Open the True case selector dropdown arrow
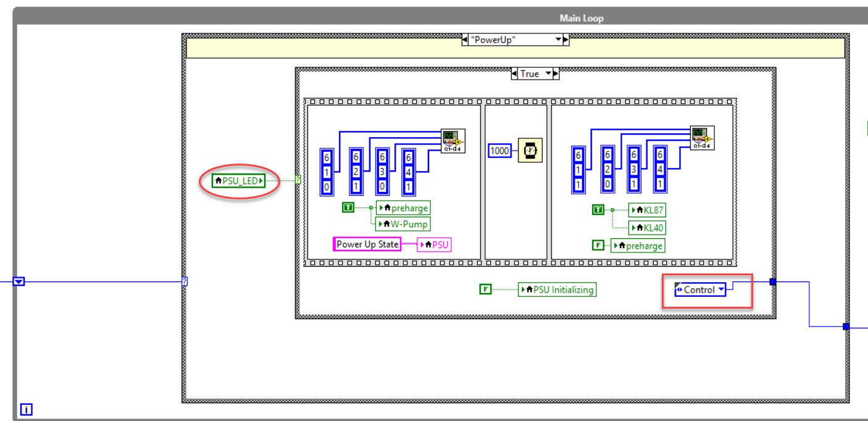868x421 pixels. tap(548, 74)
